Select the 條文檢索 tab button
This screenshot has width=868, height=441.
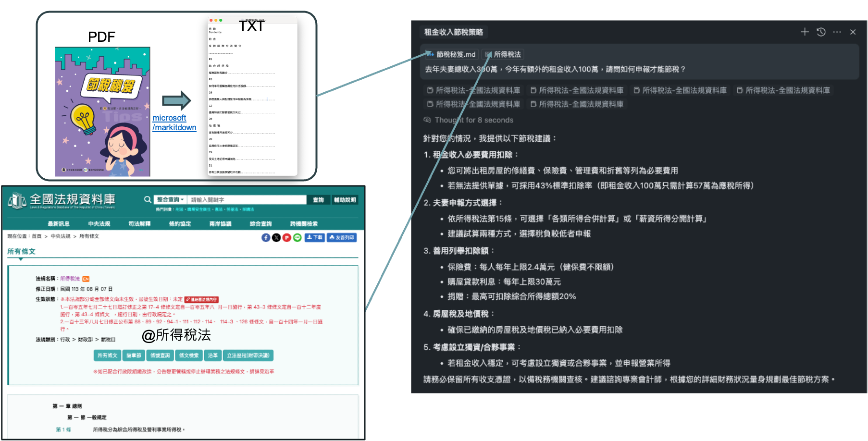[189, 355]
